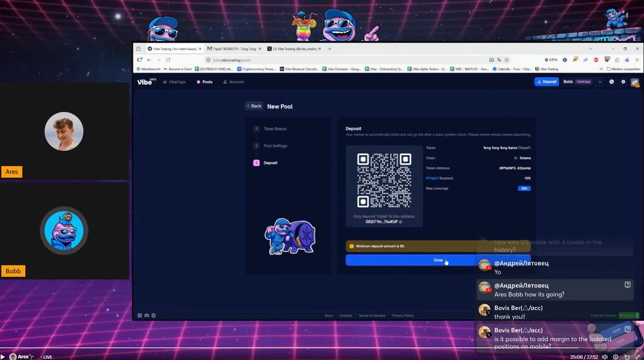Open the Vibe Alpha Testers bookmark
The height and width of the screenshot is (360, 644).
427,69
